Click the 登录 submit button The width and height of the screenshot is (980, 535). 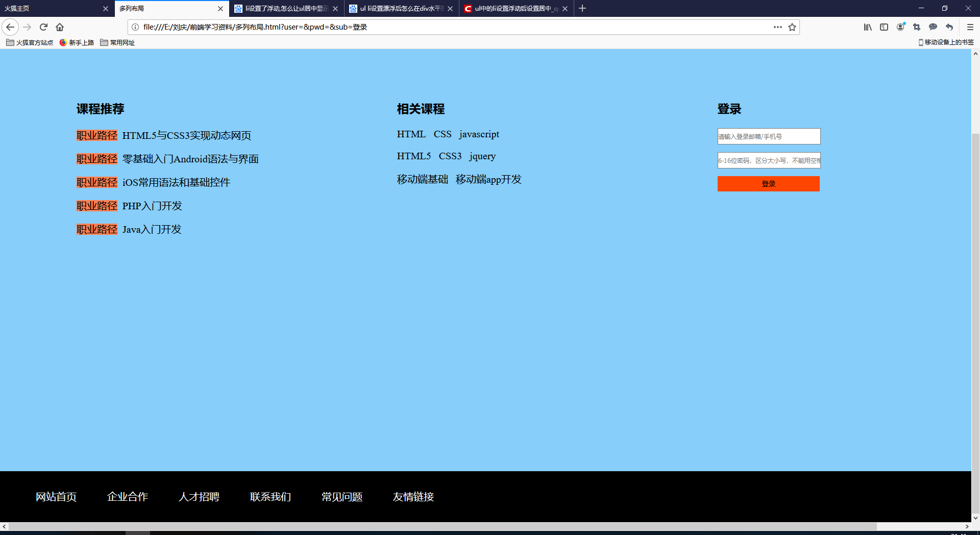(768, 184)
